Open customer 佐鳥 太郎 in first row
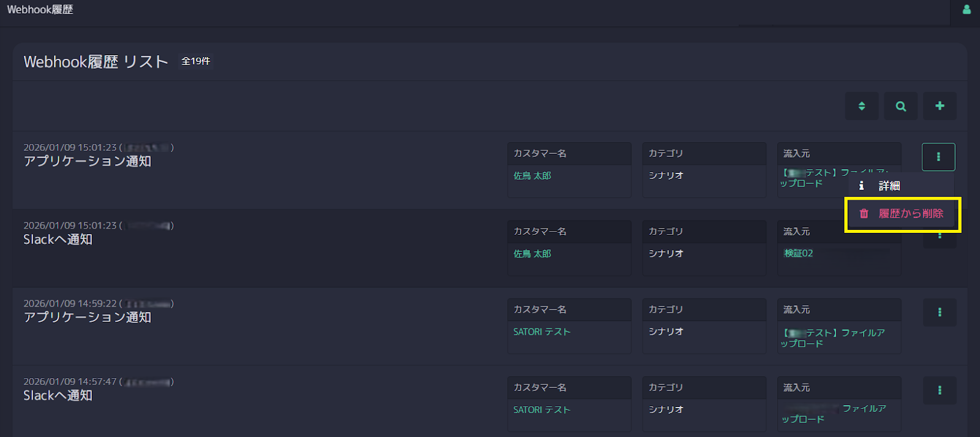 532,176
